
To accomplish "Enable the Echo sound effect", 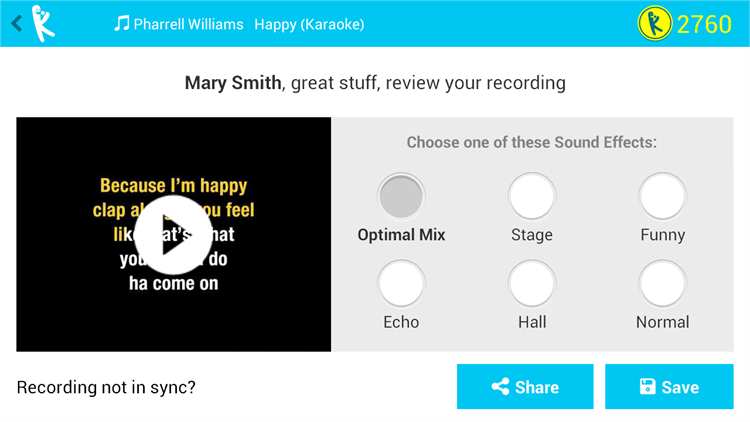I will click(401, 284).
